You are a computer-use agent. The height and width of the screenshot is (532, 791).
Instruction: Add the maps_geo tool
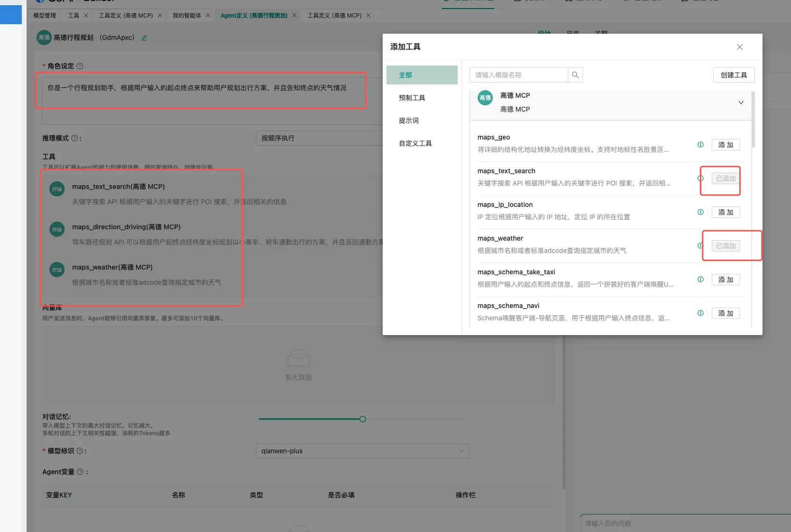click(725, 145)
